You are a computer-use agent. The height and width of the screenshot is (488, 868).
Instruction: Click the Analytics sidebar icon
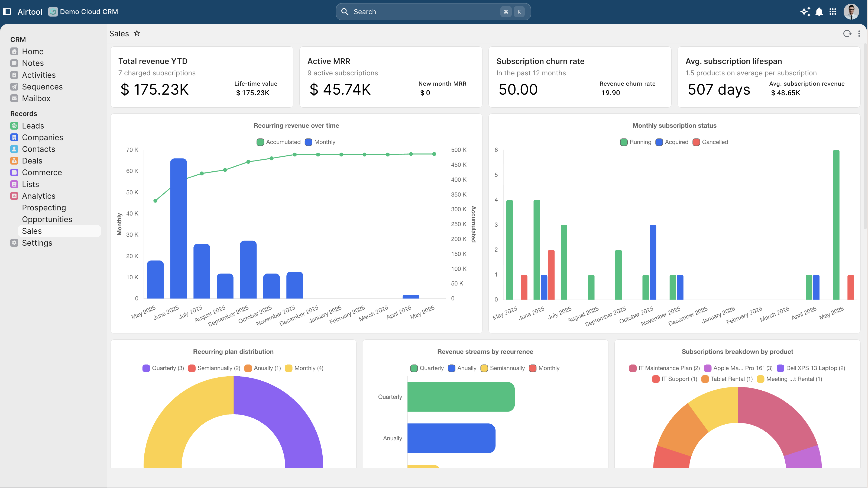tap(14, 196)
